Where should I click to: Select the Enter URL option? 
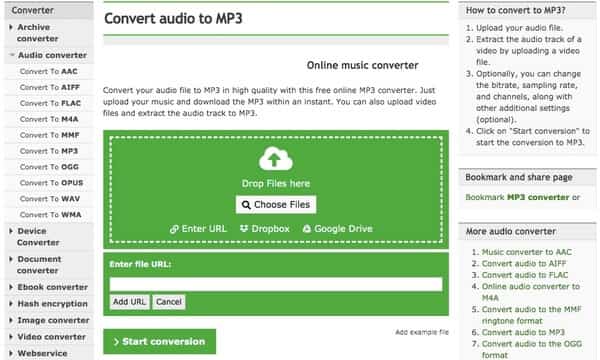click(198, 229)
